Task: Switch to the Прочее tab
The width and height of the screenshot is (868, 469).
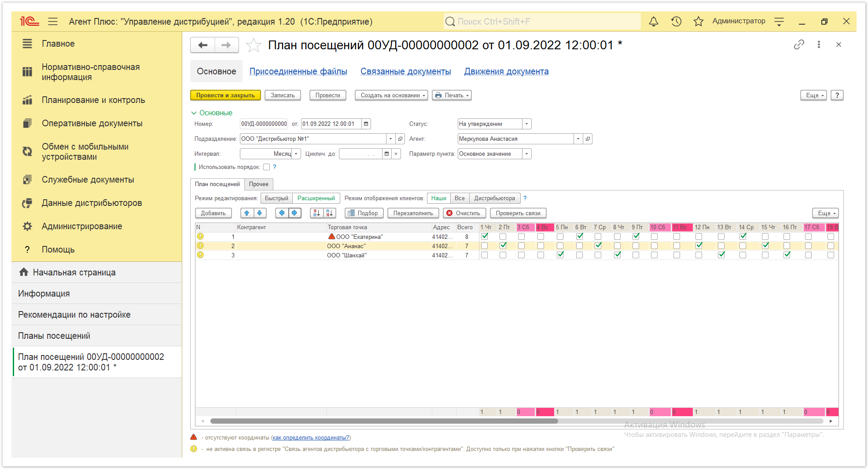Action: coord(259,184)
